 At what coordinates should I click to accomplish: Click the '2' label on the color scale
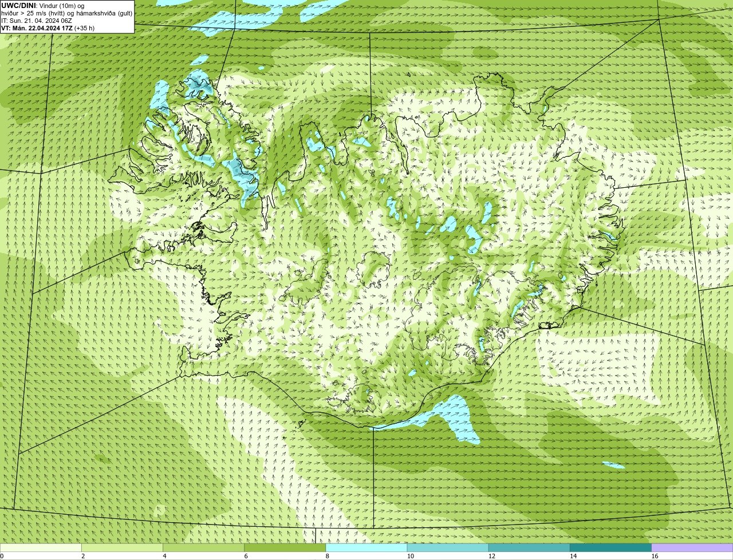pos(83,556)
